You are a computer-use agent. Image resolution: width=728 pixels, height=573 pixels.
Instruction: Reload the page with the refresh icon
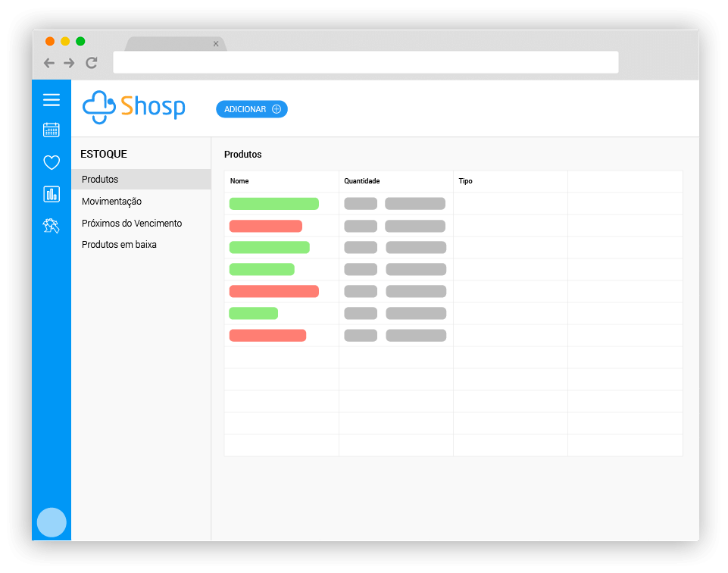pyautogui.click(x=92, y=63)
